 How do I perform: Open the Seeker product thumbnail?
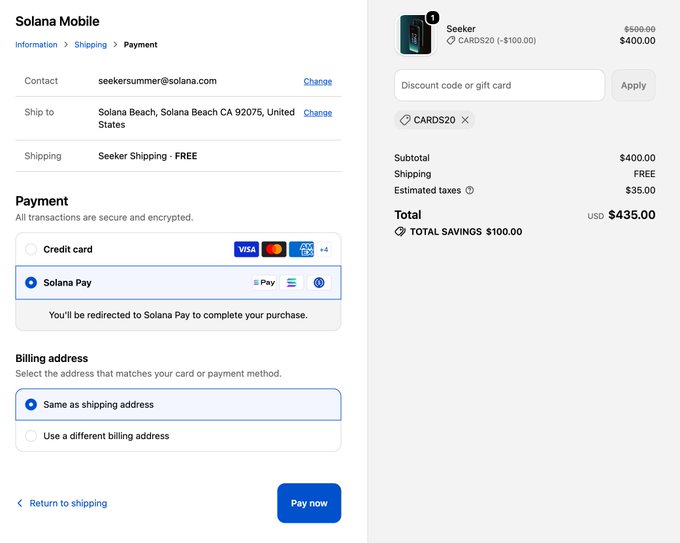pos(416,35)
